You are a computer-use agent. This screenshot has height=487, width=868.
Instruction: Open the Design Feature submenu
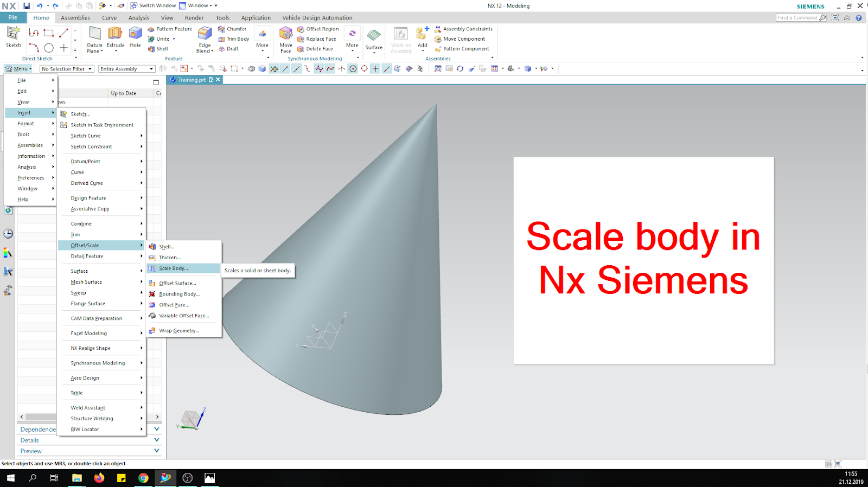(101, 198)
